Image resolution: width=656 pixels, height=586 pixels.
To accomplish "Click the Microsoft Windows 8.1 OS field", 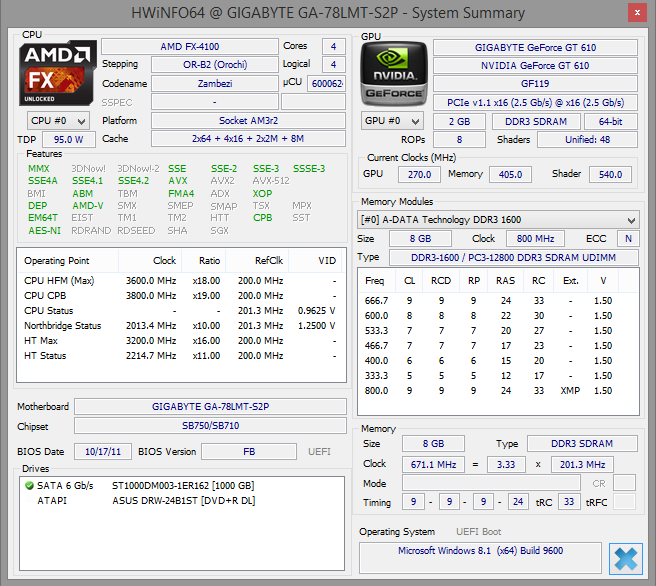I will 480,558.
